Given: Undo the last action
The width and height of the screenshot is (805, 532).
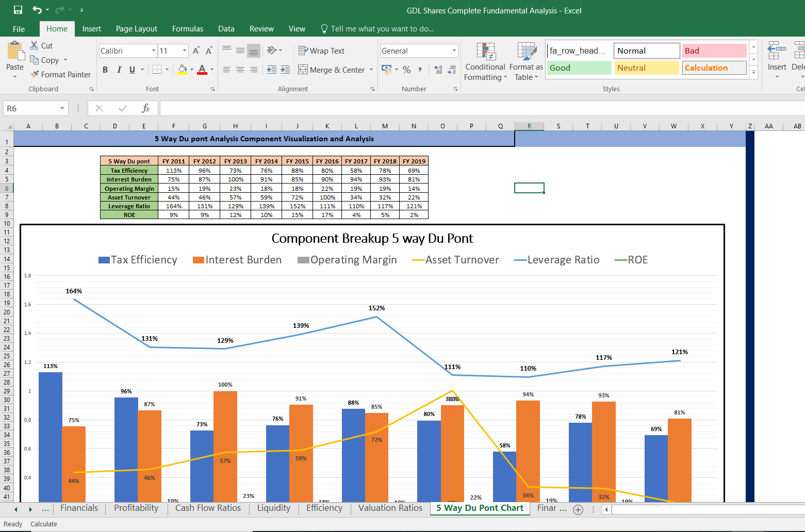Looking at the screenshot, I should point(37,10).
